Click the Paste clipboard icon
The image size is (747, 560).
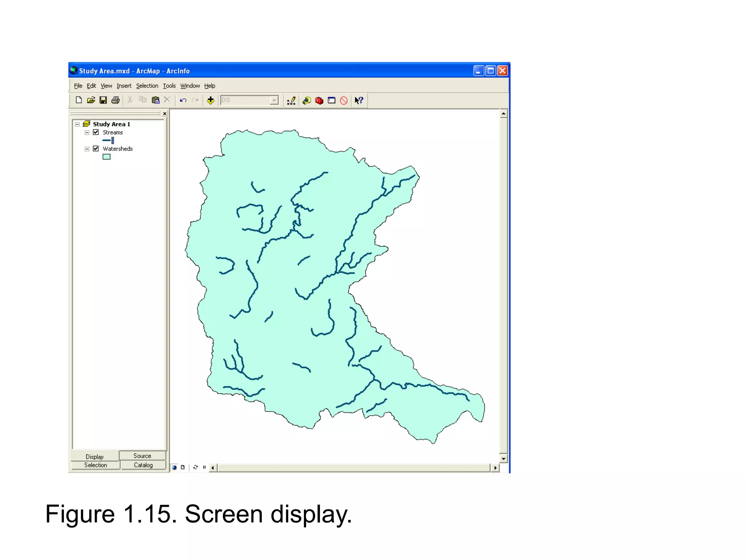click(x=155, y=100)
